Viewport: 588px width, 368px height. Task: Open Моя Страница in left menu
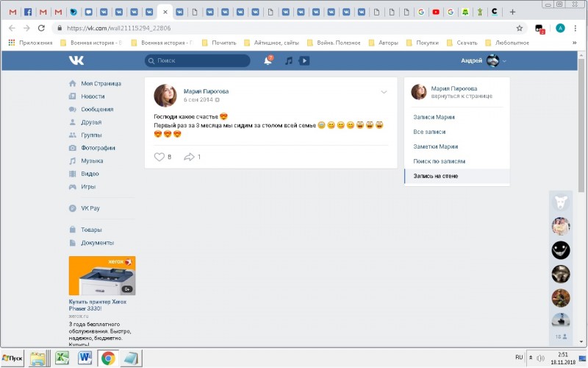pyautogui.click(x=101, y=83)
